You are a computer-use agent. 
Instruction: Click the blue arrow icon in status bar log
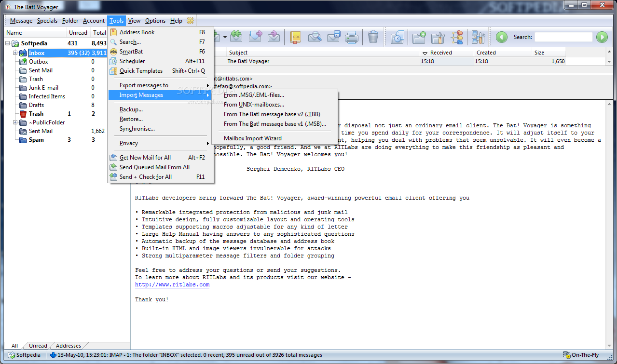53,355
